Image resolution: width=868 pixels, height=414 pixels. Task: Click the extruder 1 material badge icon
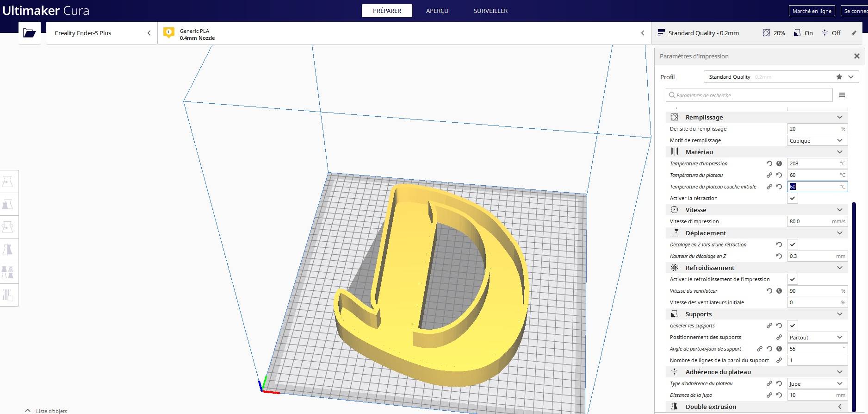169,33
